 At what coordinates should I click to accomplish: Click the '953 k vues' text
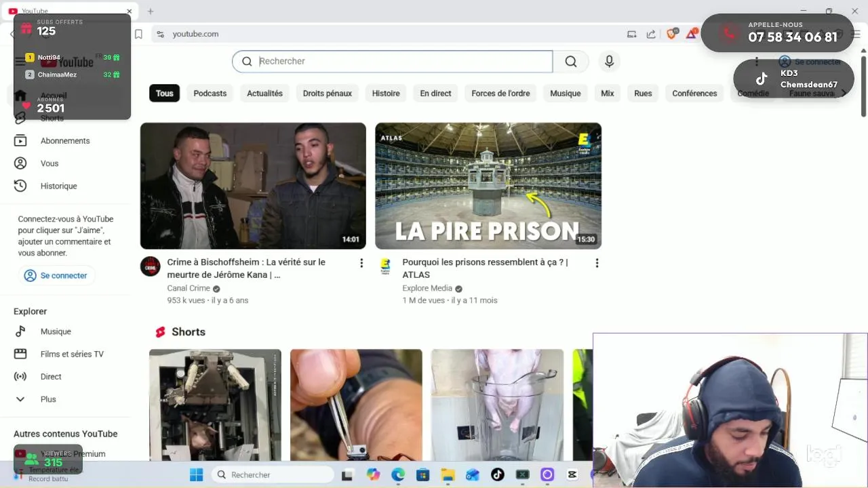(186, 300)
